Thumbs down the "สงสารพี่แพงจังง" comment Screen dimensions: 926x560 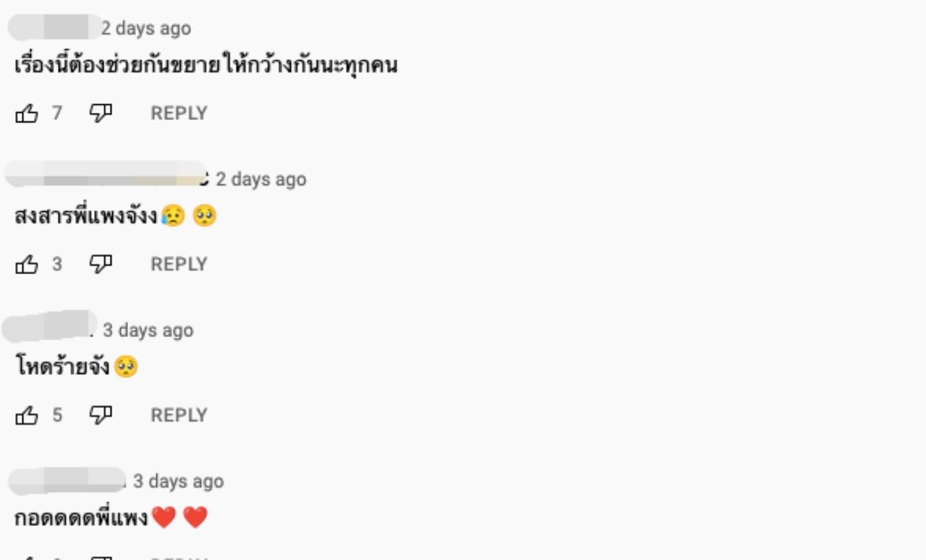click(x=101, y=264)
